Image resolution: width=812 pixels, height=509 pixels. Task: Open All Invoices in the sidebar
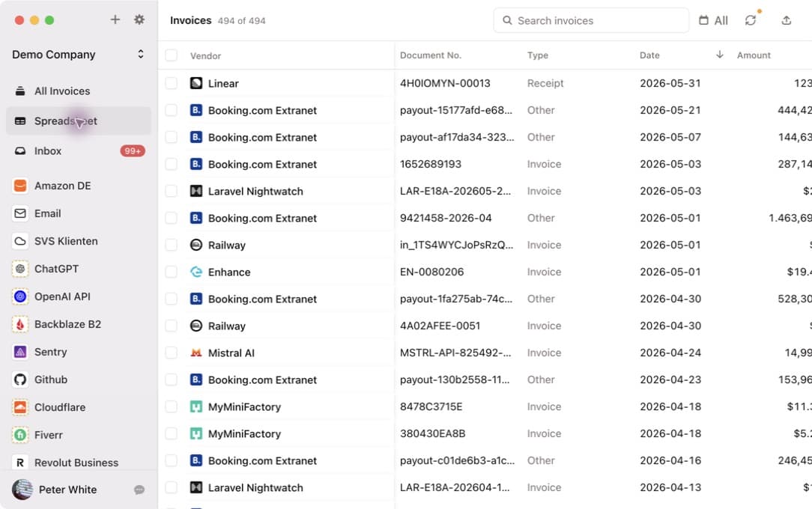(x=79, y=91)
